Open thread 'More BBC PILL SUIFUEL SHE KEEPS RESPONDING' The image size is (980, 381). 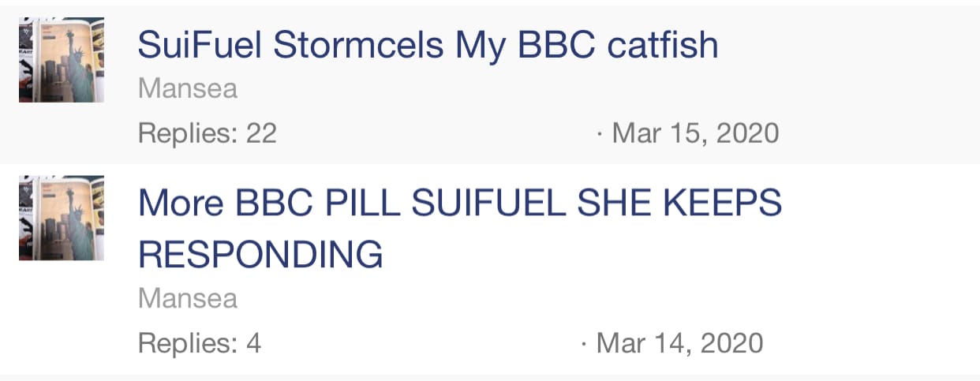[459, 229]
